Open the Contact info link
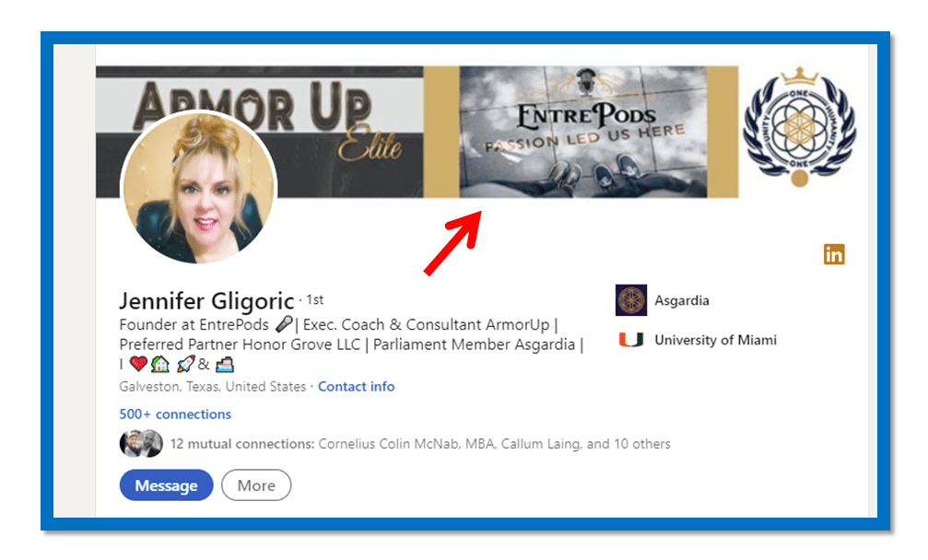Viewport: 928px width, 560px height. pyautogui.click(x=357, y=387)
